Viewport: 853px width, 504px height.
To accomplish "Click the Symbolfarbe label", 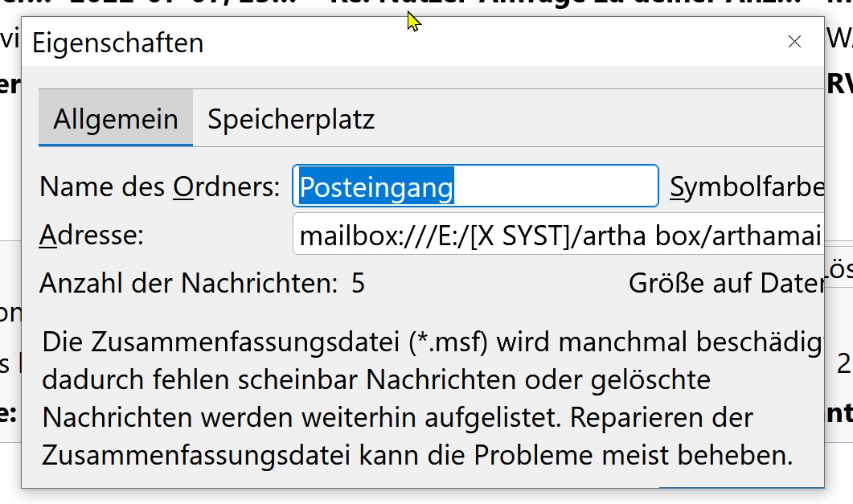I will [x=747, y=187].
